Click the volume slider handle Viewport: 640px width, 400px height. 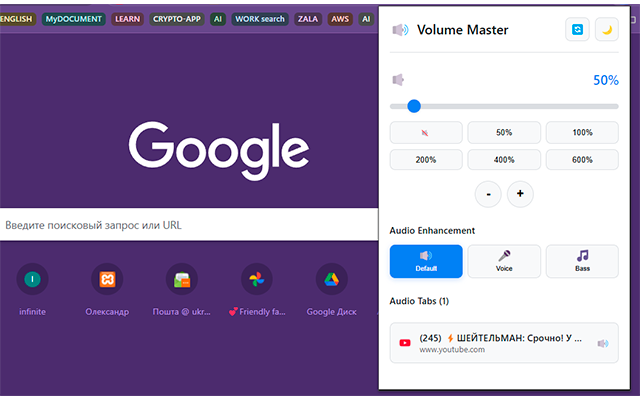414,106
